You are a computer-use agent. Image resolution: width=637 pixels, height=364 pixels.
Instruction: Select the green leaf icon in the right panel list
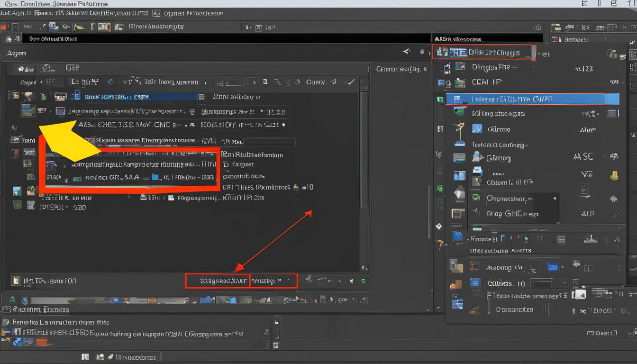point(475,197)
